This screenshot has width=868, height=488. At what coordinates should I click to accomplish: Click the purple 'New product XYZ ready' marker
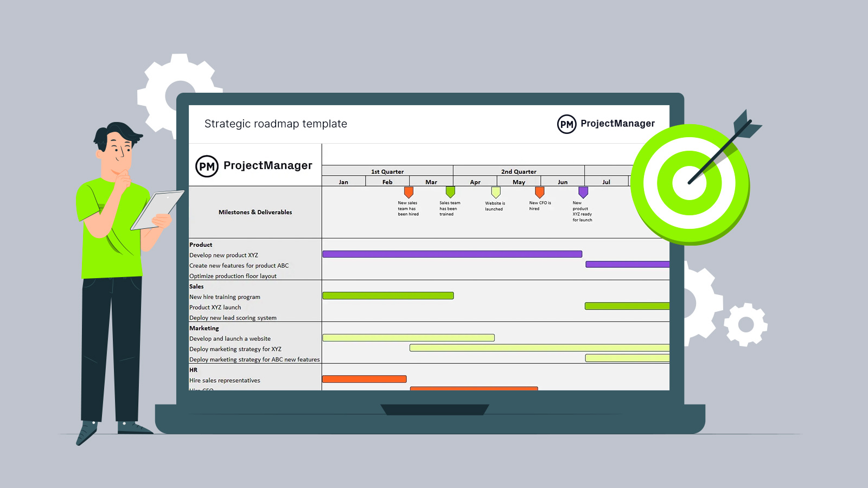point(583,192)
